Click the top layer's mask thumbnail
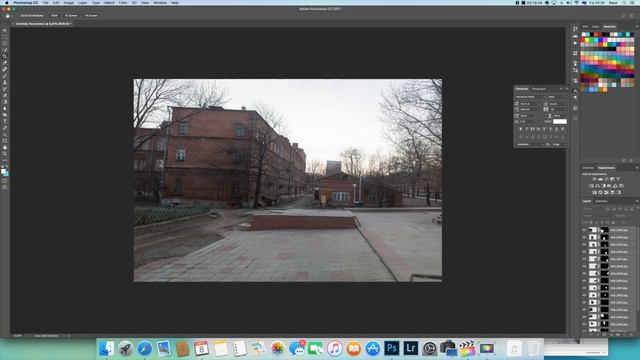 tap(604, 230)
